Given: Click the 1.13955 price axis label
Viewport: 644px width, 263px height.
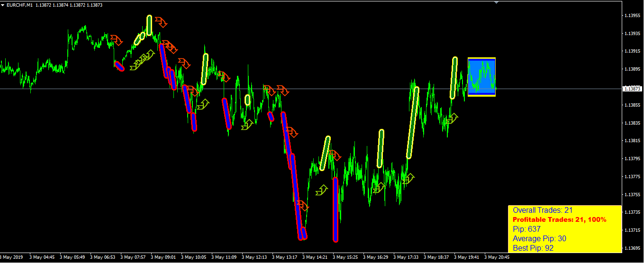Looking at the screenshot, I should [x=632, y=16].
